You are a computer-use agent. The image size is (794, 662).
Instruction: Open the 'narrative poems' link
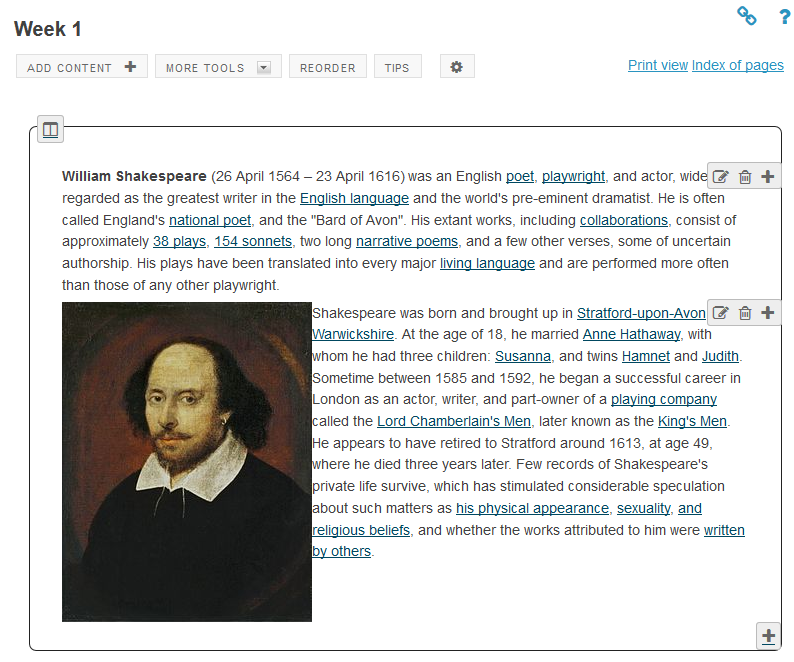tap(407, 241)
